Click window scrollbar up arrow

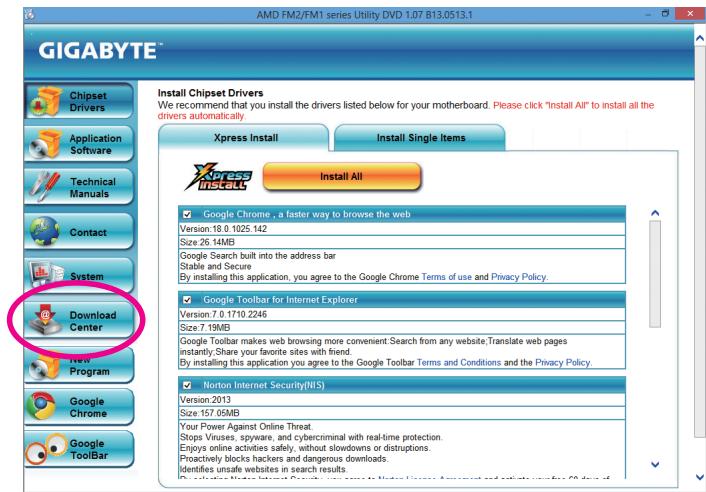coord(700,39)
